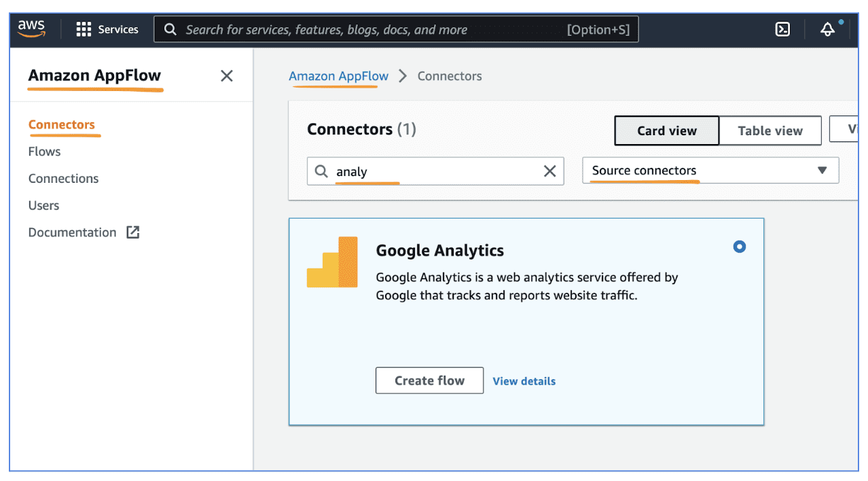Switch to Table view
This screenshot has width=868, height=481.
pos(770,130)
